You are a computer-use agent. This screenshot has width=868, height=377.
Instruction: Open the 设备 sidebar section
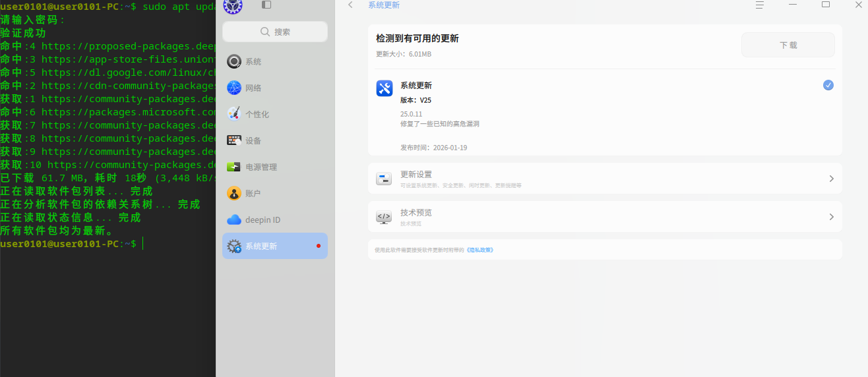click(x=275, y=140)
